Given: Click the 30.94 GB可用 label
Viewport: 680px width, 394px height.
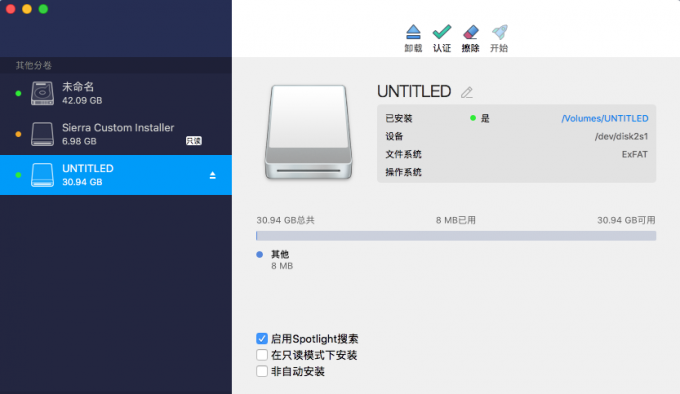Looking at the screenshot, I should coord(626,220).
